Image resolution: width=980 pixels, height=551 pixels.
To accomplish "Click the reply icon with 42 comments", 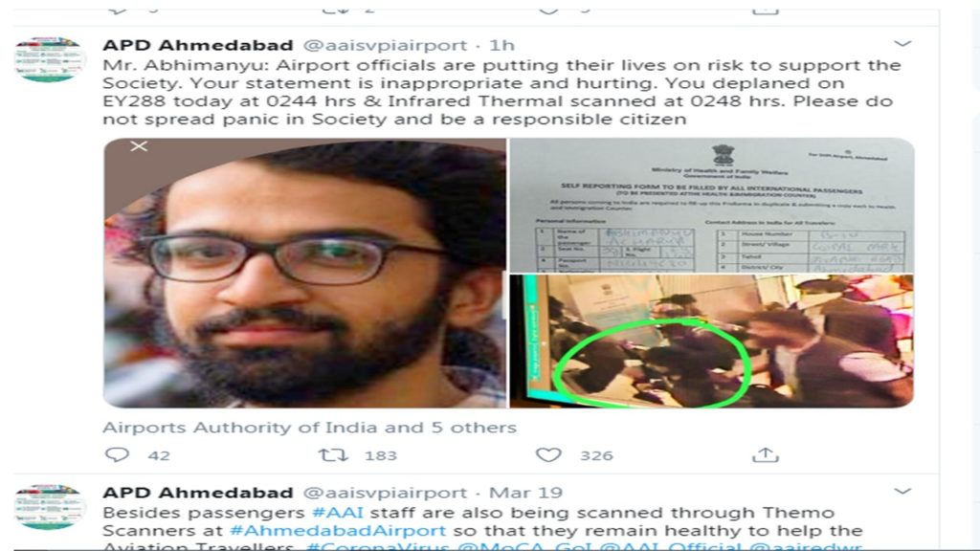I will (117, 454).
